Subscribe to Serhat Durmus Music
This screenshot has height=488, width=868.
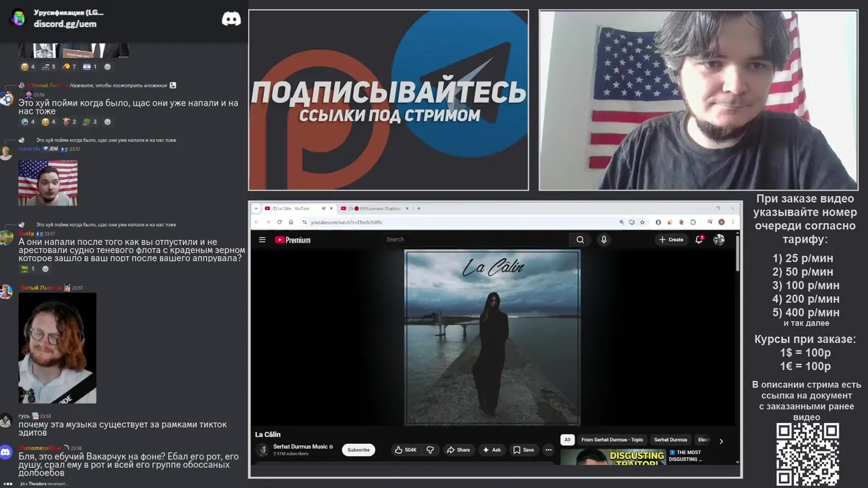(359, 449)
